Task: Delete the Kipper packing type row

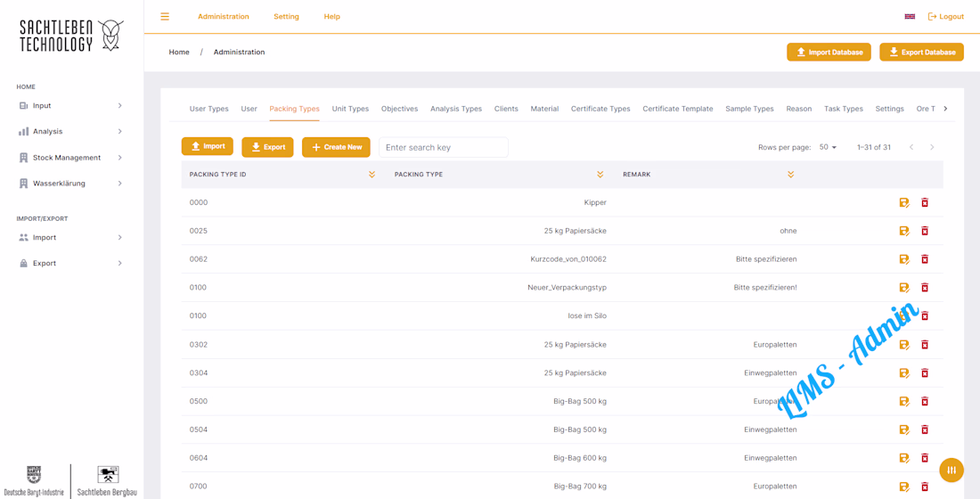Action: pyautogui.click(x=925, y=202)
